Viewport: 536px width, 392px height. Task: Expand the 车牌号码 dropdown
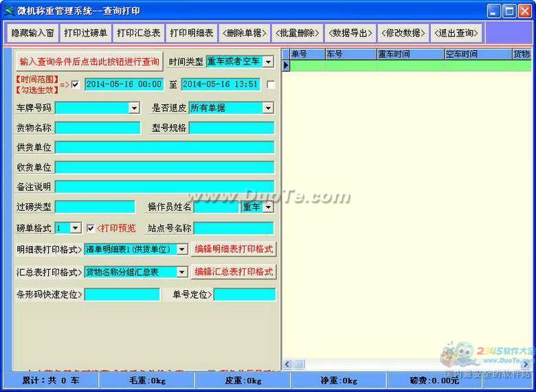tap(134, 108)
